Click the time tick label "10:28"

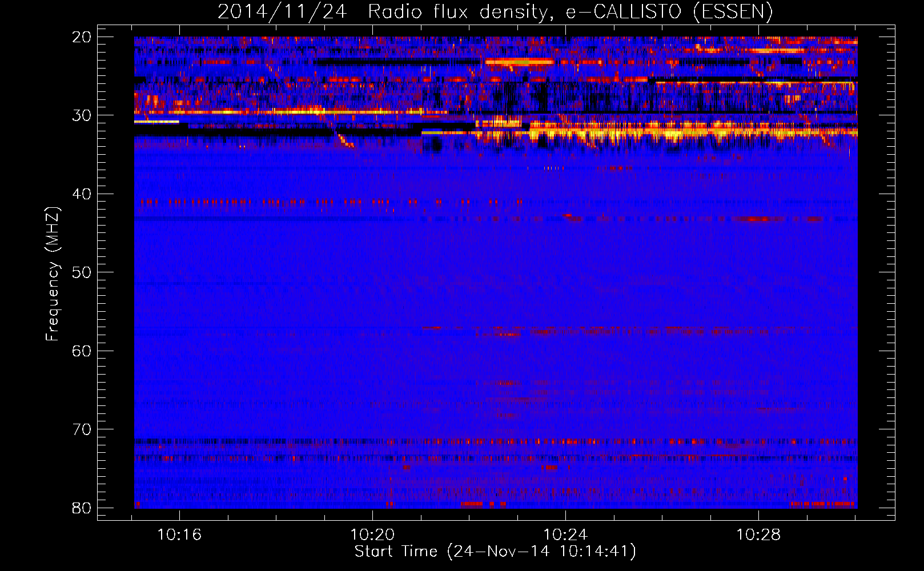(x=758, y=535)
